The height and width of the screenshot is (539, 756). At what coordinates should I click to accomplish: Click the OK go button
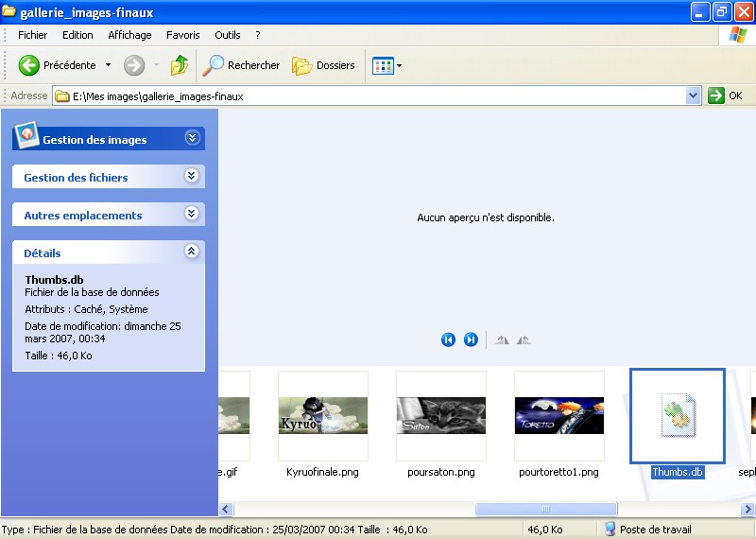tap(726, 96)
